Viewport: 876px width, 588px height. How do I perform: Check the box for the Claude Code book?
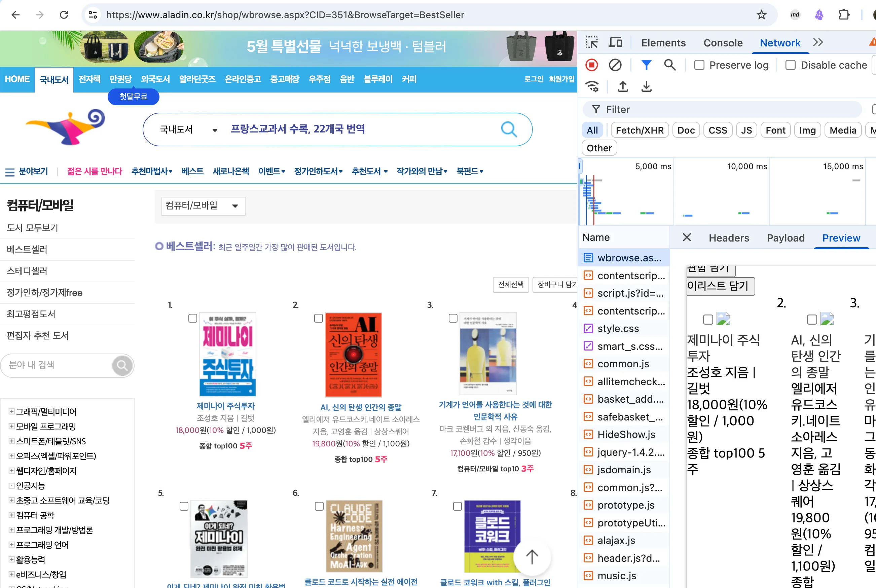[x=319, y=507]
